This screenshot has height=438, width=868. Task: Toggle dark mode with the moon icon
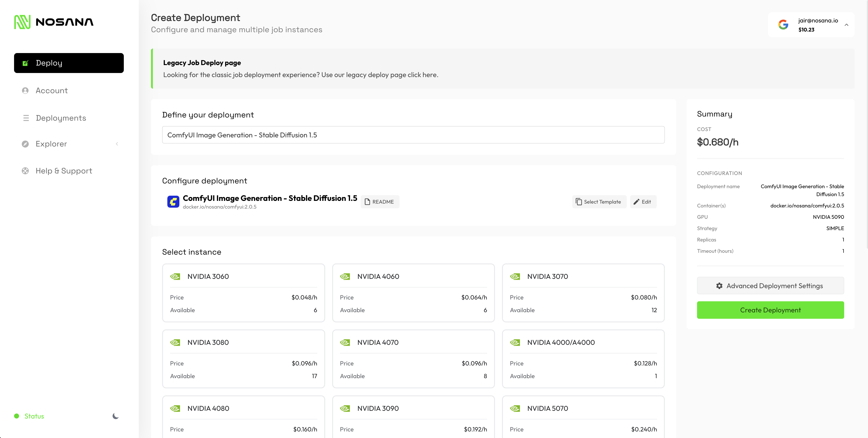coord(115,416)
